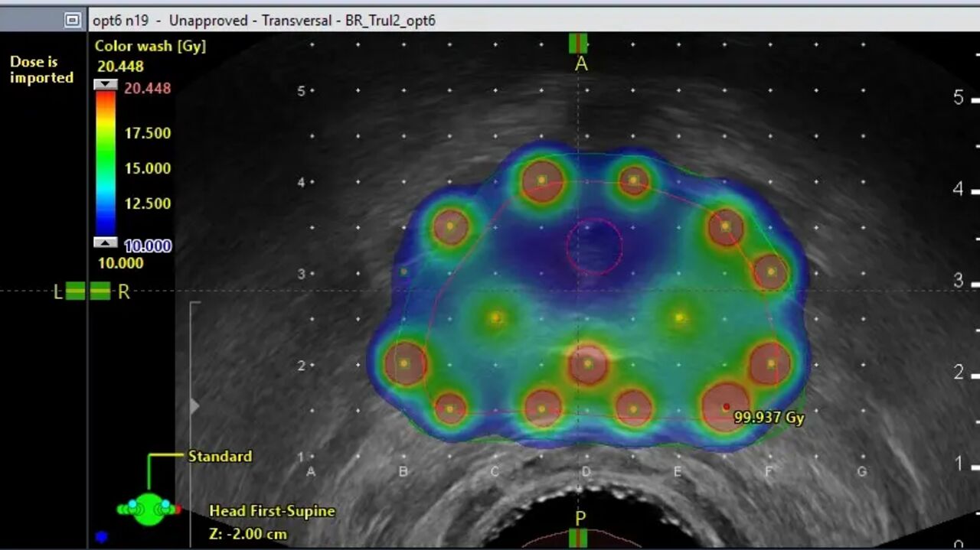Select the magenta urethra contour circle
Image resolution: width=980 pixels, height=550 pixels.
pyautogui.click(x=594, y=246)
